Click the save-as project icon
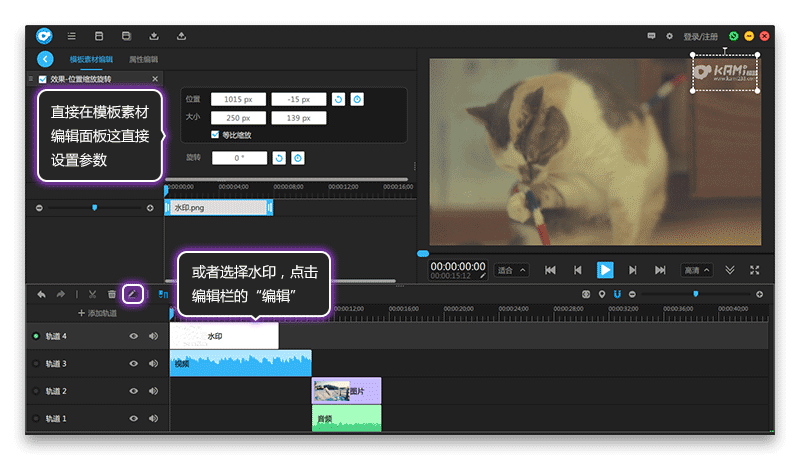The image size is (800, 460). click(x=127, y=36)
